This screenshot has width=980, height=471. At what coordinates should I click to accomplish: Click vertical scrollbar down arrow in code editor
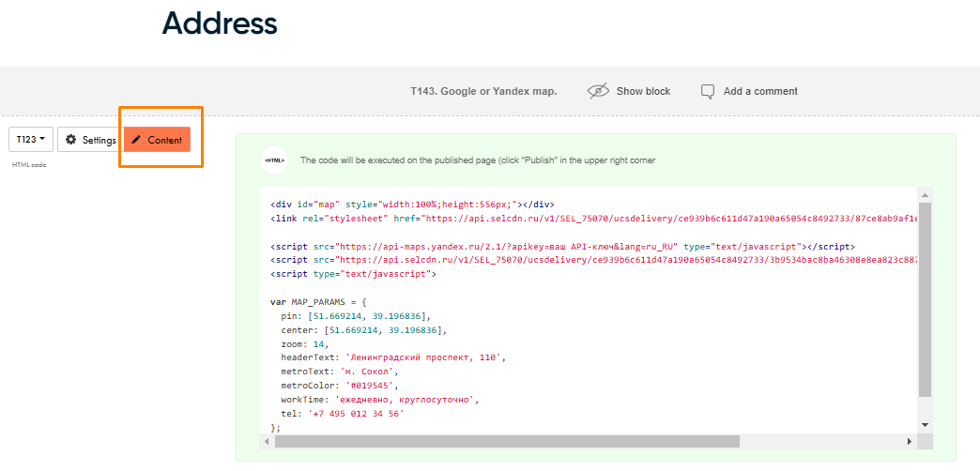click(925, 425)
